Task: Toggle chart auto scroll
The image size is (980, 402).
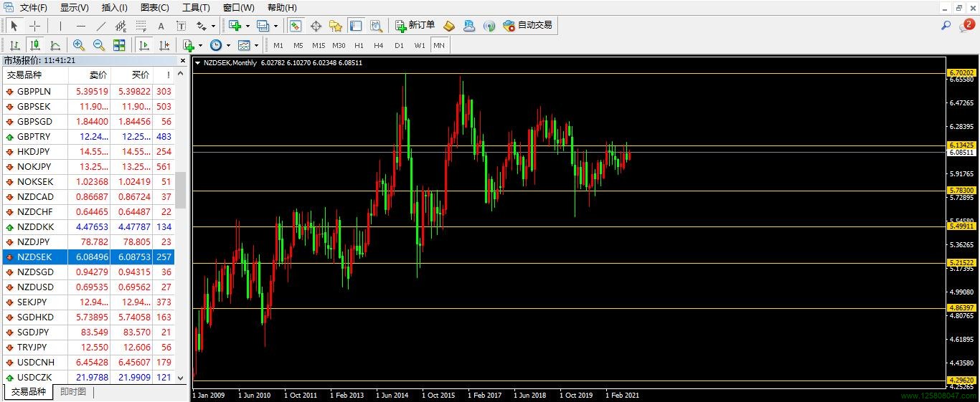Action: pos(144,45)
